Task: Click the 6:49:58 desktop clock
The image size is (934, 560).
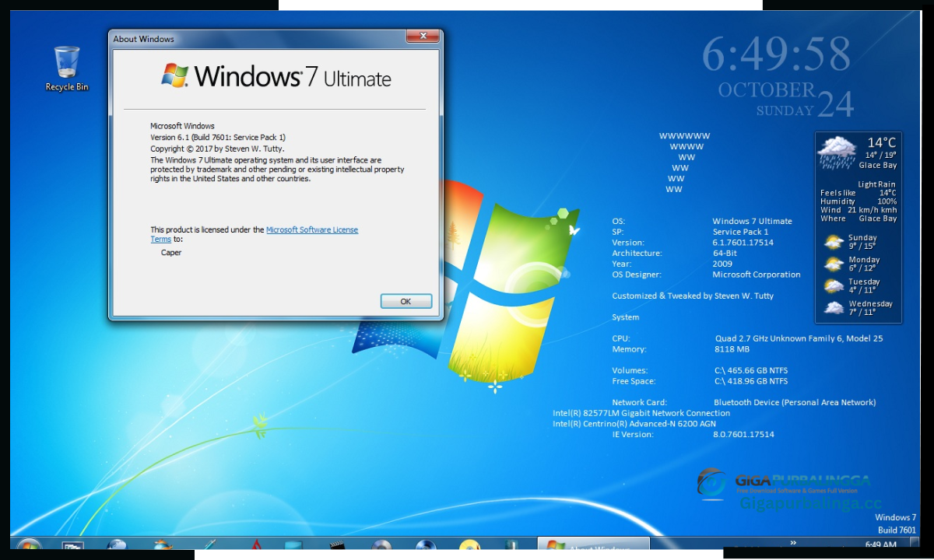Action: [776, 54]
